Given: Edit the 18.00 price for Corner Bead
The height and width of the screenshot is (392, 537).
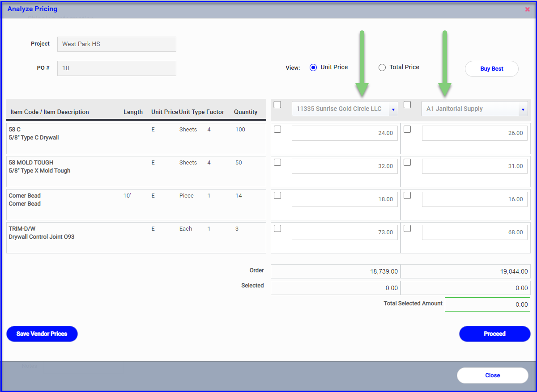Looking at the screenshot, I should pos(345,199).
